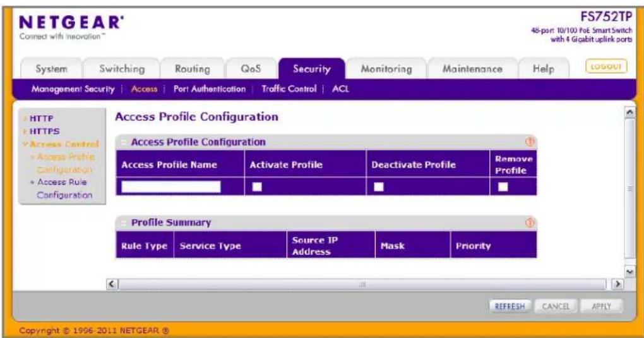
Task: Click the REFRESH button
Action: [x=510, y=306]
